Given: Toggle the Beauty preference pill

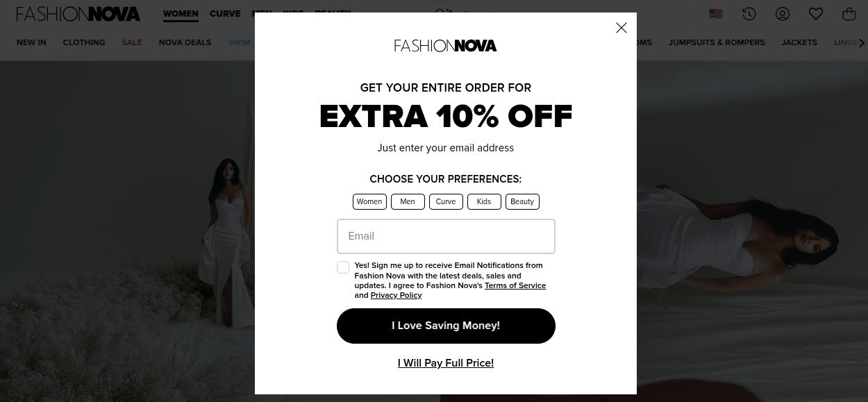Looking at the screenshot, I should [522, 201].
